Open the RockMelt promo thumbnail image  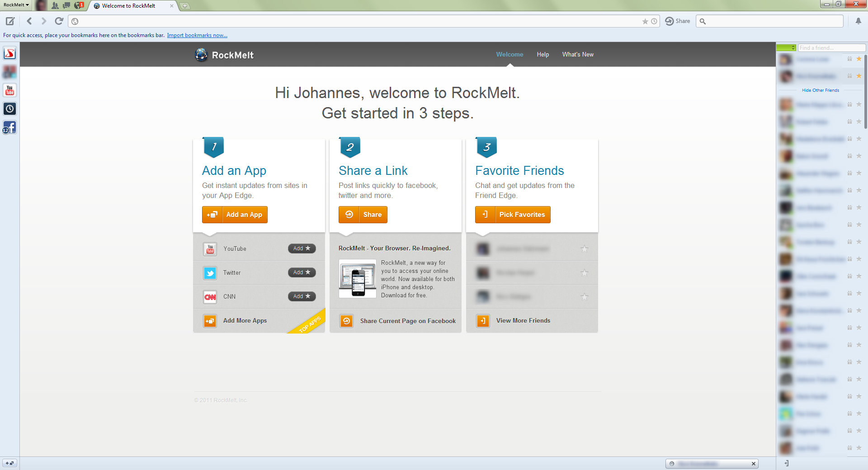(357, 278)
